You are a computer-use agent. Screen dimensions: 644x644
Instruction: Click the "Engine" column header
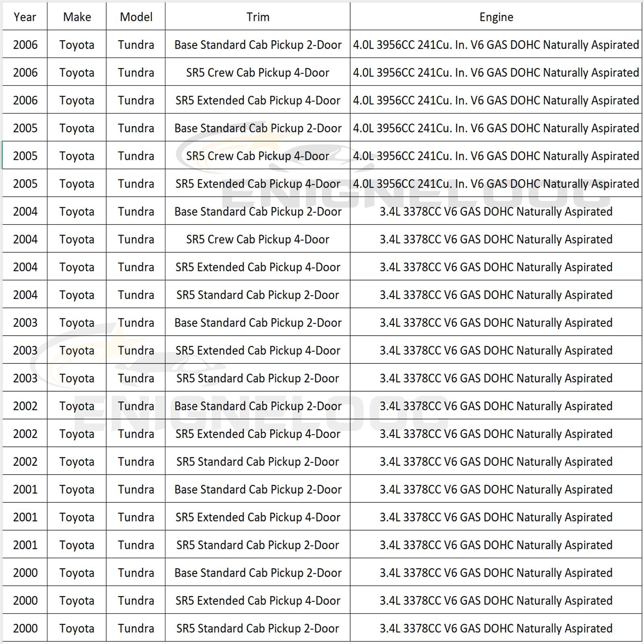pos(496,17)
